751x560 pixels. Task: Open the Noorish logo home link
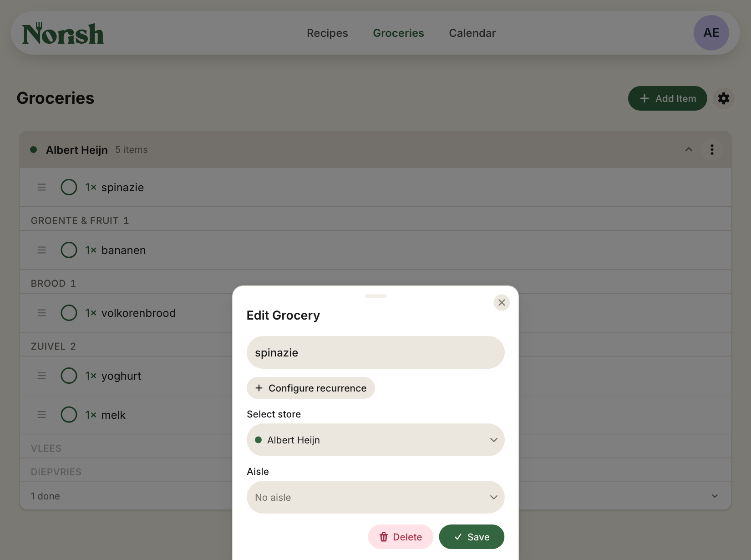[63, 34]
